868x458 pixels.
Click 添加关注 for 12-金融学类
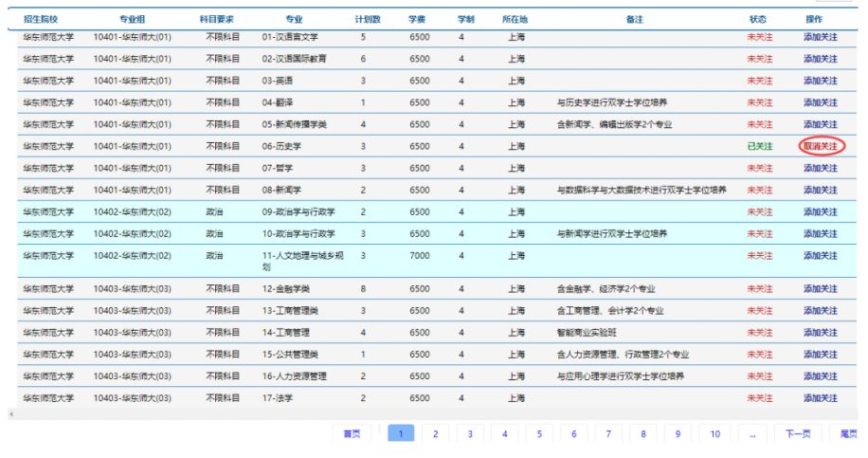pos(821,289)
